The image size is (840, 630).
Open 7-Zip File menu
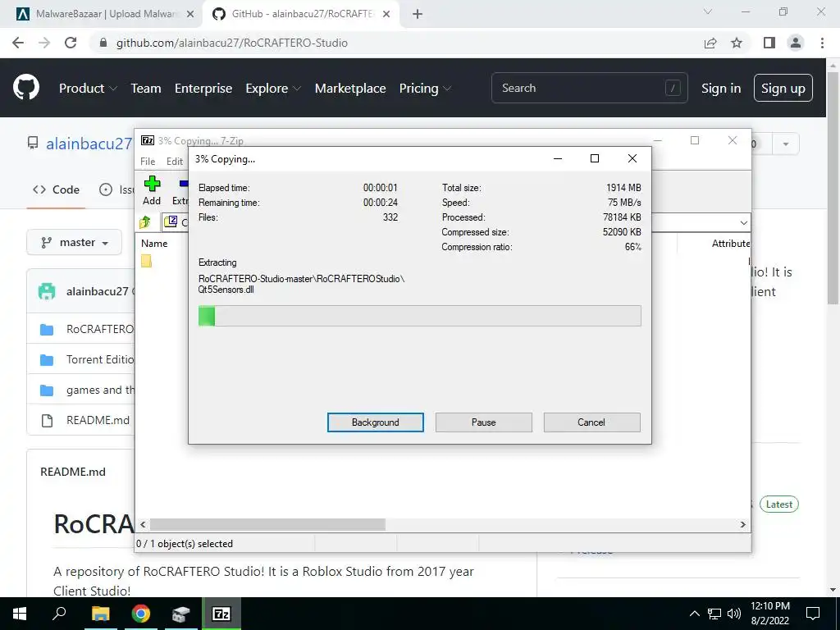pyautogui.click(x=148, y=162)
